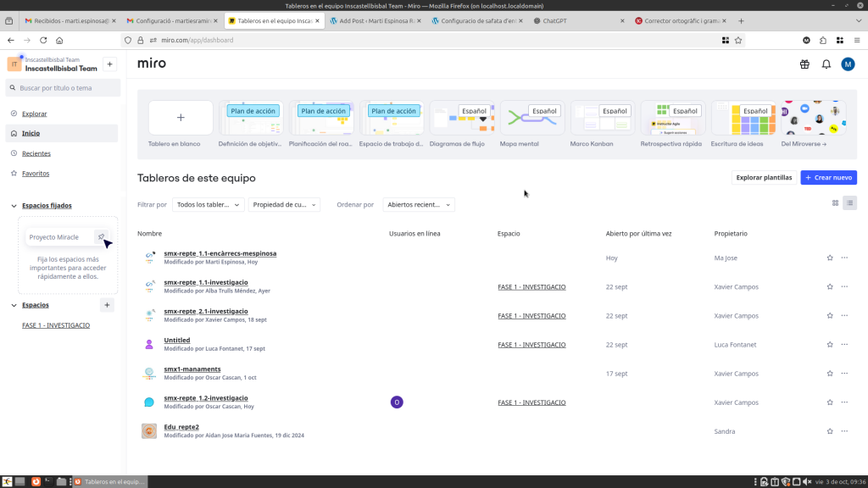Open Favoritos in the sidebar
The width and height of the screenshot is (868, 488).
pos(36,174)
